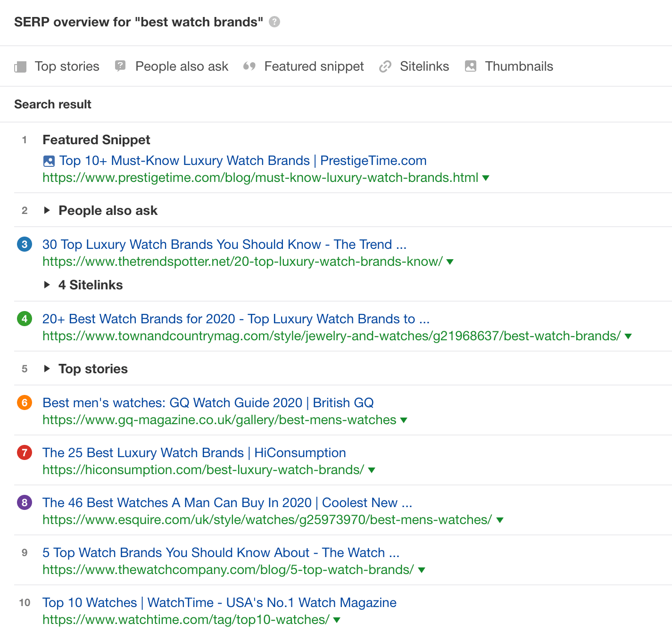Click the Featured snippet quotation icon
The height and width of the screenshot is (640, 672).
tap(250, 66)
